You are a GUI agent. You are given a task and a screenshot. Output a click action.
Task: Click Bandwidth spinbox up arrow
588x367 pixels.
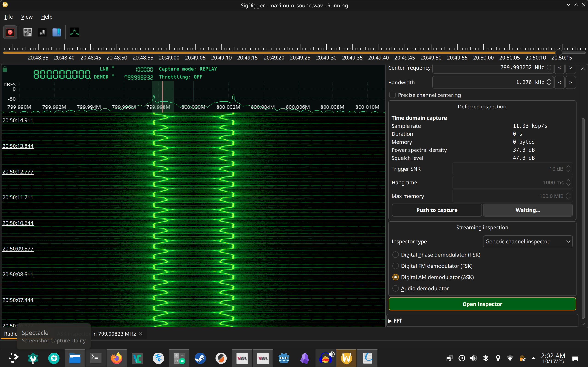coord(549,80)
